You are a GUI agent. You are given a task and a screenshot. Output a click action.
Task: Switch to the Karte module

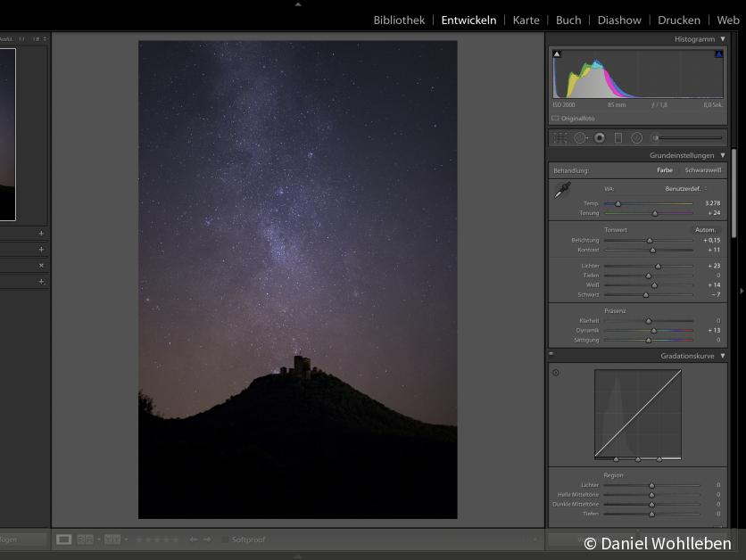click(x=526, y=20)
